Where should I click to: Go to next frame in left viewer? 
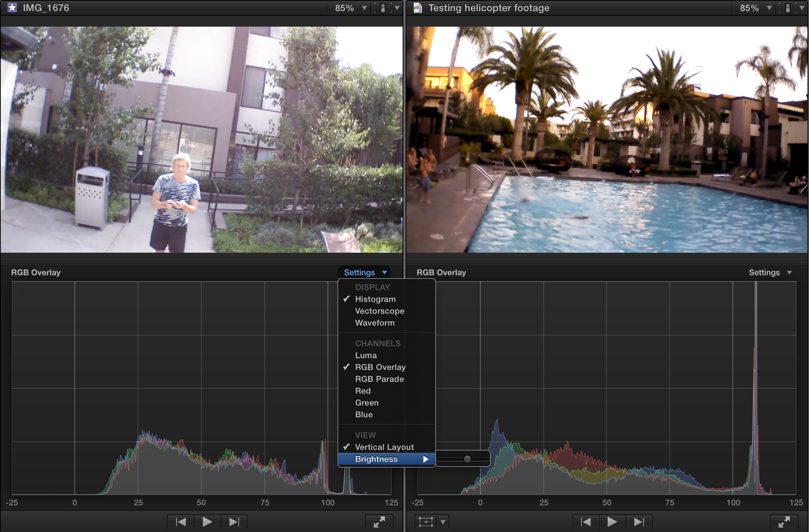tap(234, 522)
